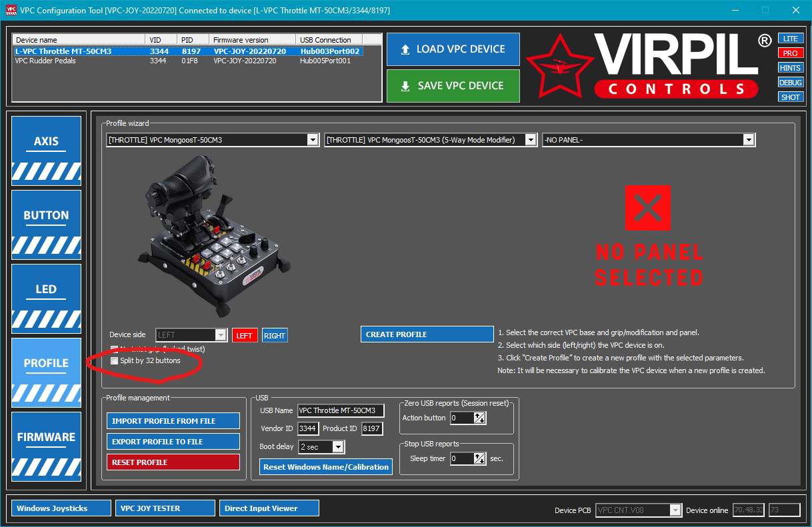Viewport: 812px width, 527px height.
Task: Open Windows Joysticks
Action: 61,508
